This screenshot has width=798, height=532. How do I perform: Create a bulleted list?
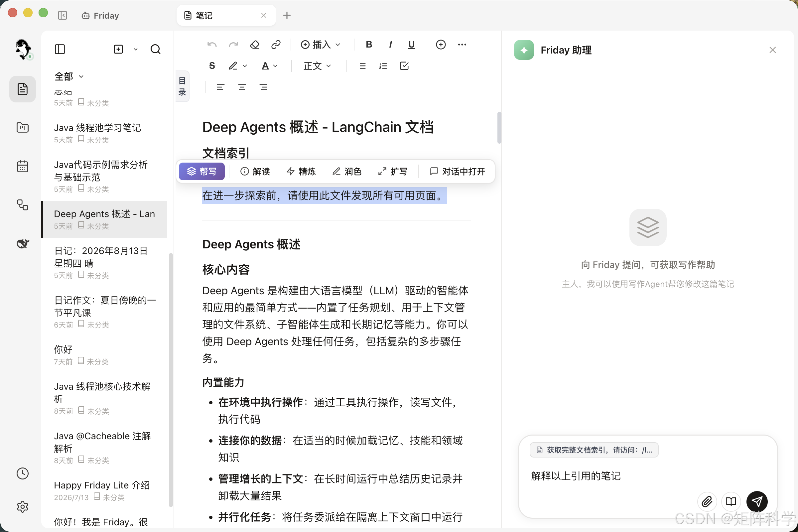tap(362, 66)
